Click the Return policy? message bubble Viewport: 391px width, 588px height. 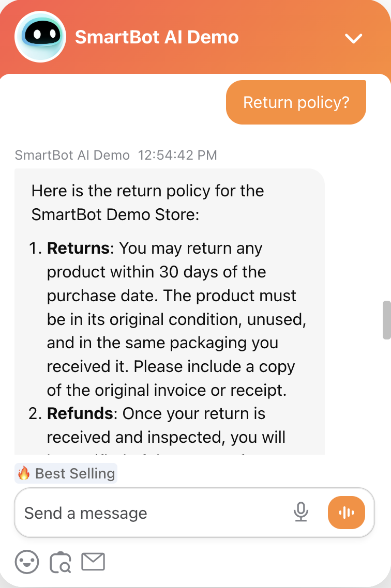[295, 102]
